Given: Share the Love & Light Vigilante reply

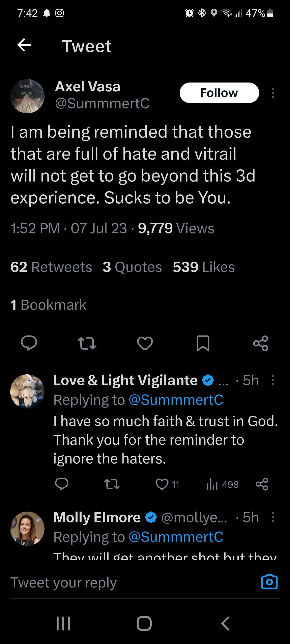Looking at the screenshot, I should click(262, 484).
